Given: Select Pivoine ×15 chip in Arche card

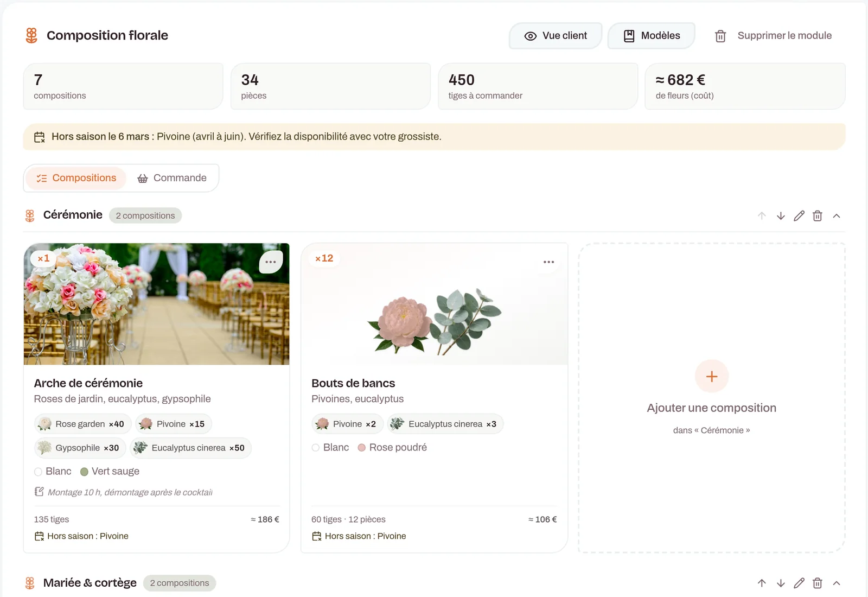Looking at the screenshot, I should click(174, 424).
